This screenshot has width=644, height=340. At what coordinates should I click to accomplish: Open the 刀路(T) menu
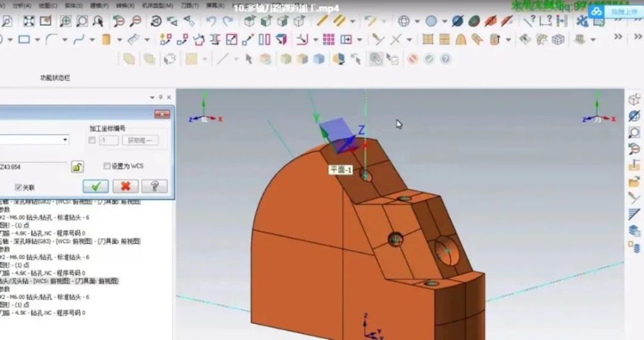click(189, 6)
